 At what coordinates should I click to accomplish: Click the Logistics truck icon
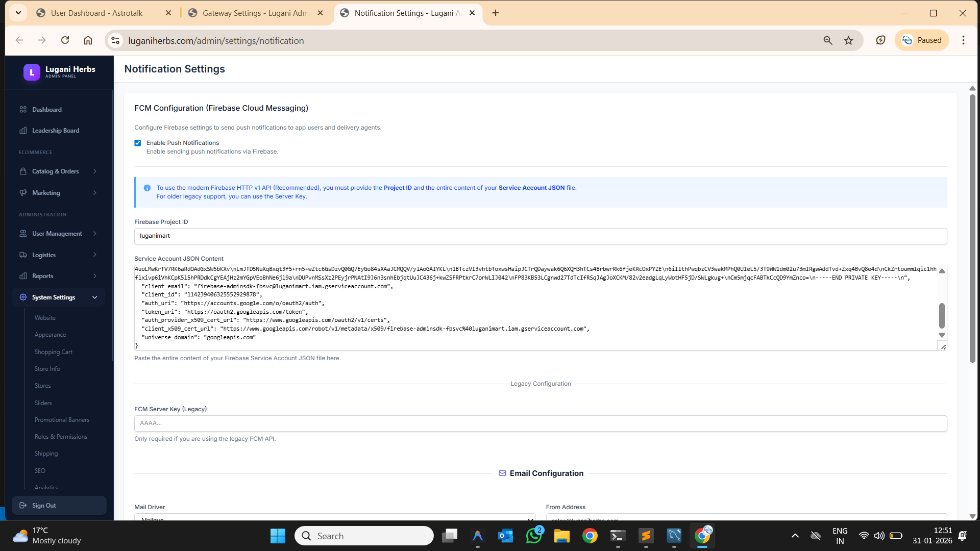(x=23, y=255)
